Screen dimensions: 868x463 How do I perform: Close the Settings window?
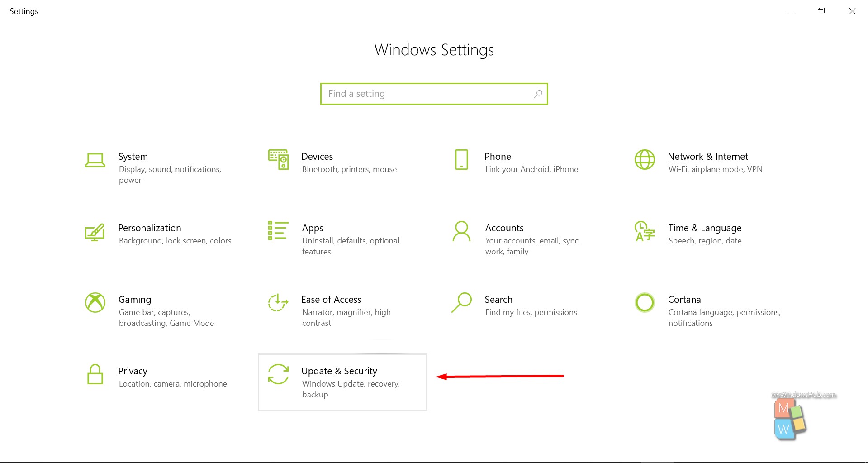[x=852, y=11]
